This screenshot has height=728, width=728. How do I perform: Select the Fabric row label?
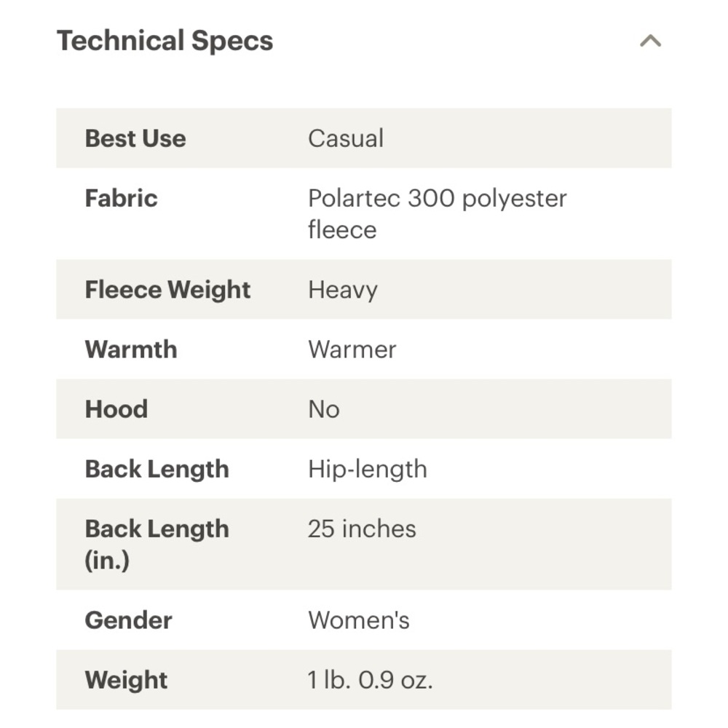(x=121, y=198)
